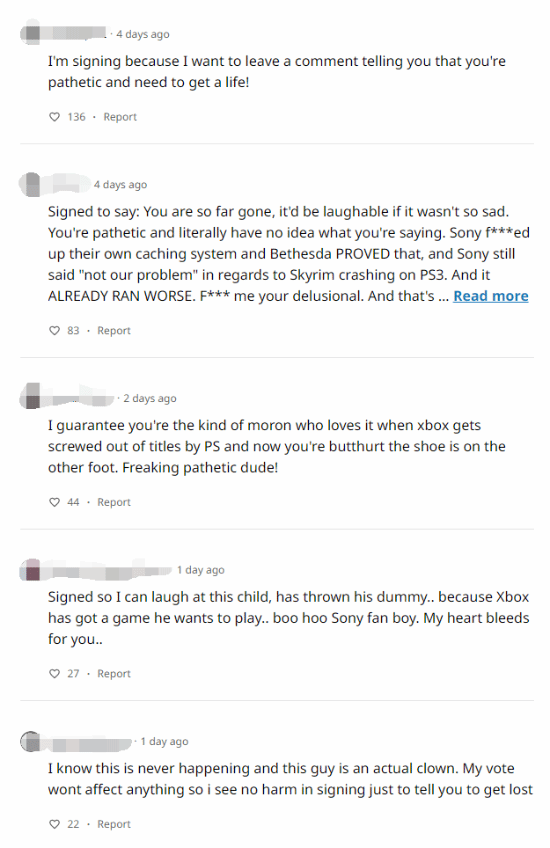Like the comment with 27 hearts
550x848 pixels.
[54, 673]
